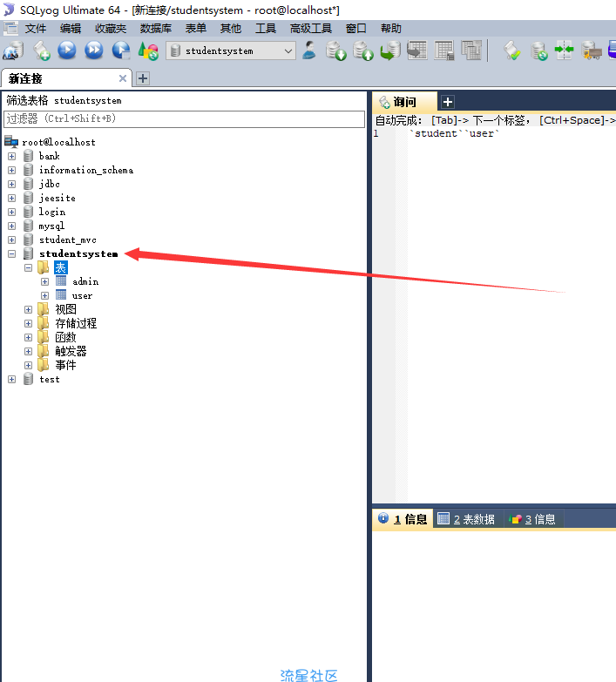Image resolution: width=616 pixels, height=682 pixels.
Task: Close the 新连接 connection tab
Action: [123, 78]
